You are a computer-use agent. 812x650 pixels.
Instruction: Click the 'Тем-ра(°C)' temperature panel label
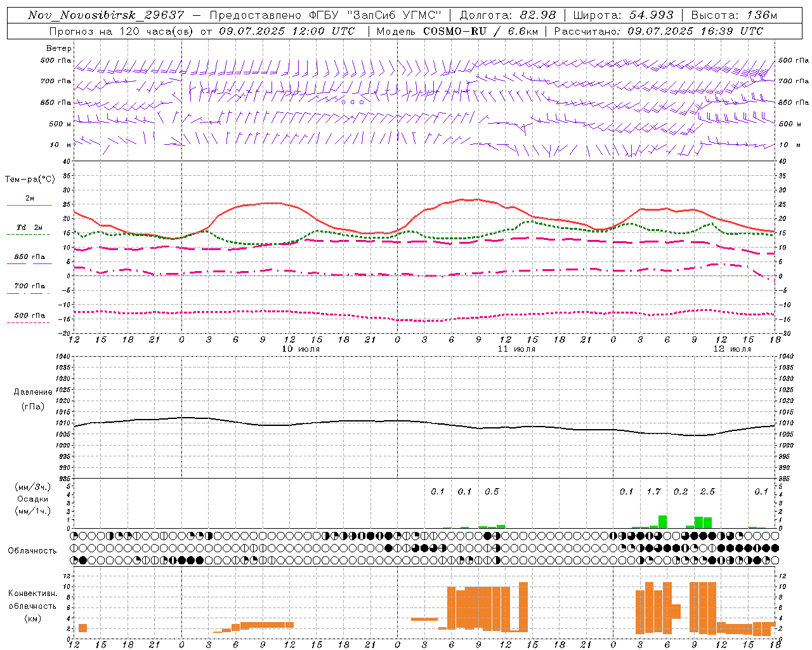(x=30, y=180)
